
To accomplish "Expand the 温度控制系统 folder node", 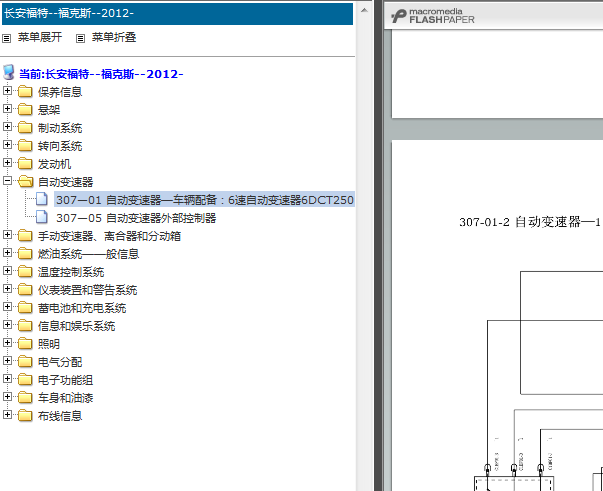I will (7, 271).
